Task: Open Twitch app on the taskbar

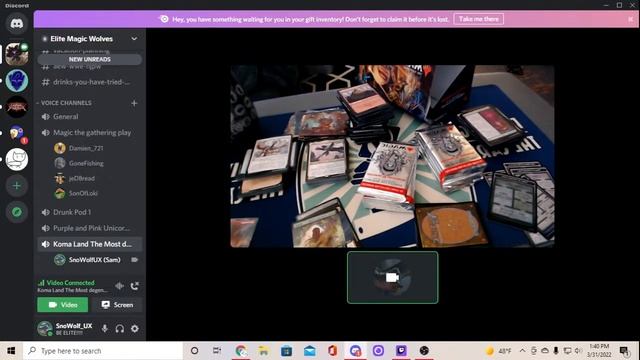Action: (x=401, y=351)
